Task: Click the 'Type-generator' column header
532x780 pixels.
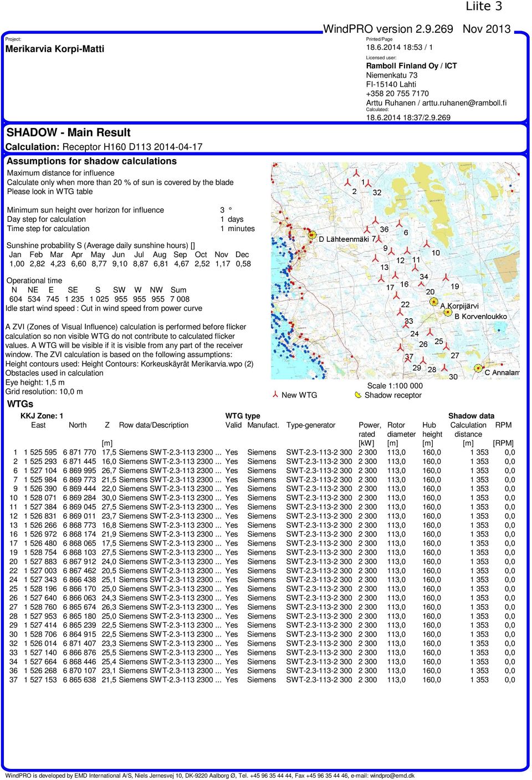Action: (311, 425)
